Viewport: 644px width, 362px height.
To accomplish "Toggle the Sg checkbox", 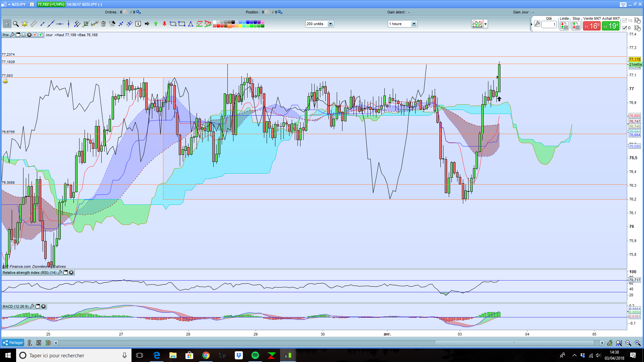I will click(x=625, y=20).
